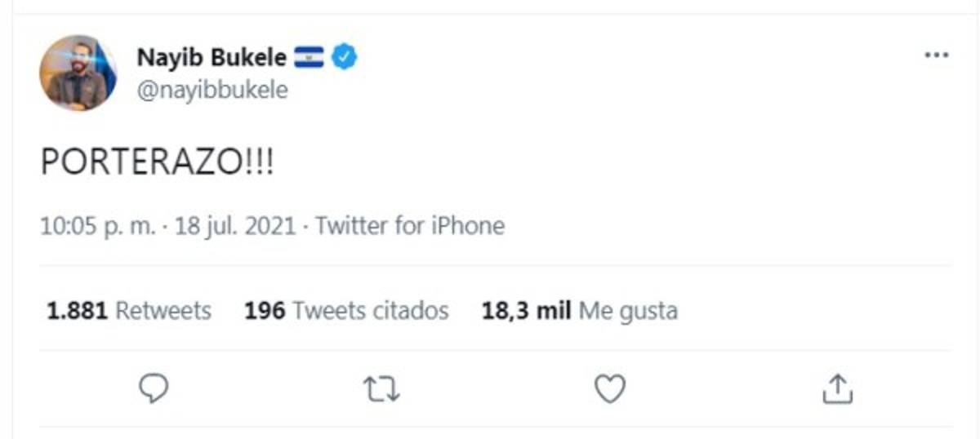View the Retweets list label
This screenshot has width=980, height=439.
(x=163, y=311)
